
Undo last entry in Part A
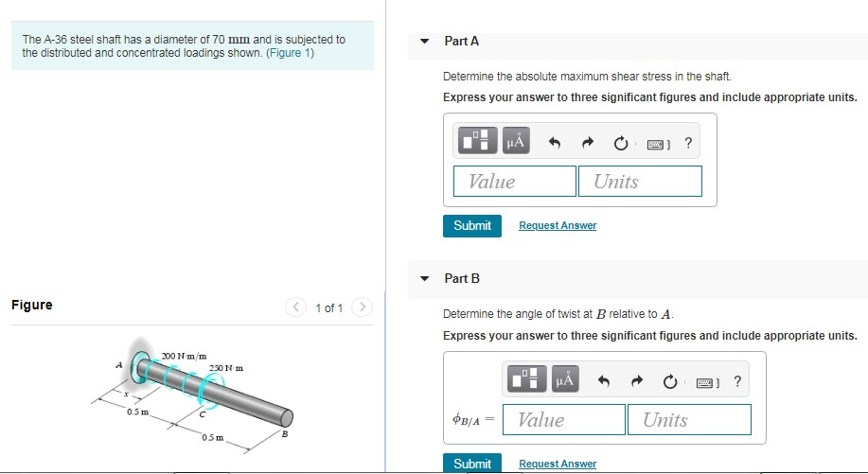pyautogui.click(x=554, y=143)
